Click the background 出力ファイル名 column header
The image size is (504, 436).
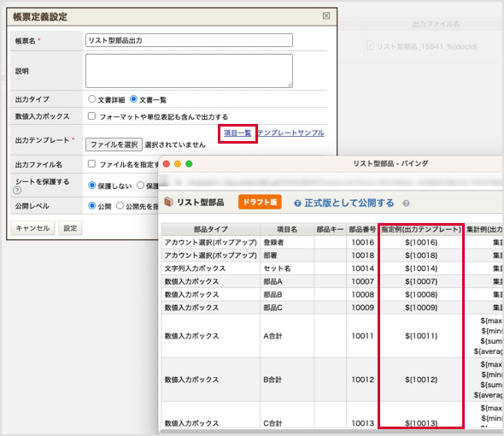point(436,24)
